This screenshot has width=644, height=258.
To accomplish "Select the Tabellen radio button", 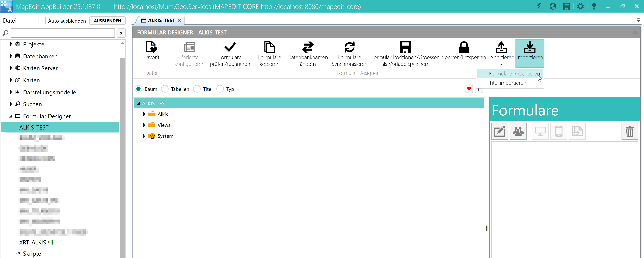I will click(x=165, y=89).
